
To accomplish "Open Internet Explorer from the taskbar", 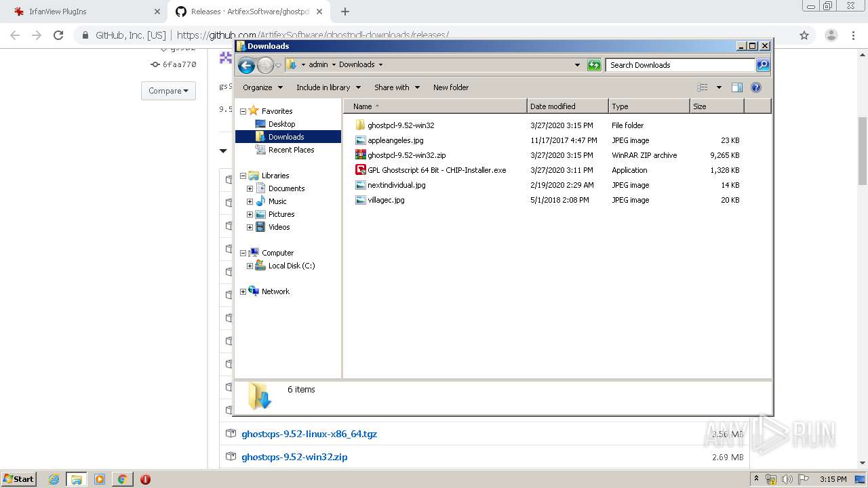I will coord(54,479).
